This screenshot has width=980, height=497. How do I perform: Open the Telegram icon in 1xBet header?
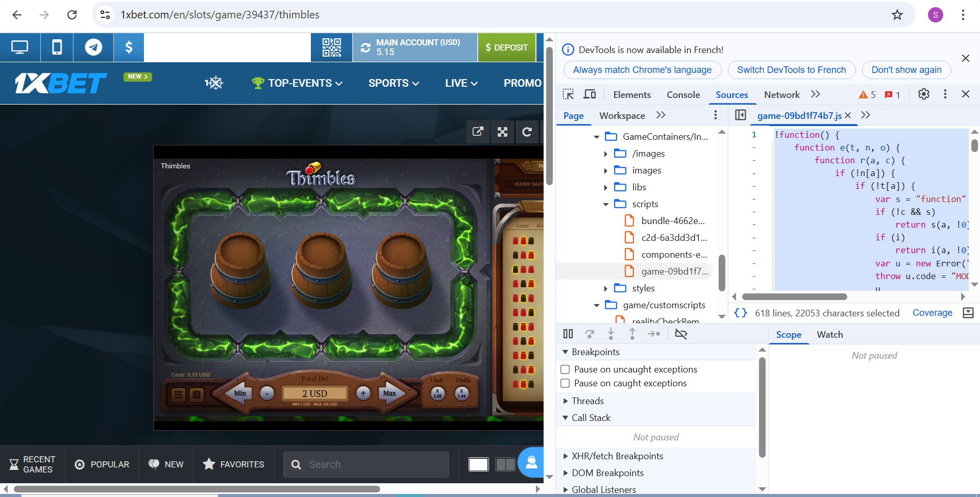pyautogui.click(x=93, y=47)
